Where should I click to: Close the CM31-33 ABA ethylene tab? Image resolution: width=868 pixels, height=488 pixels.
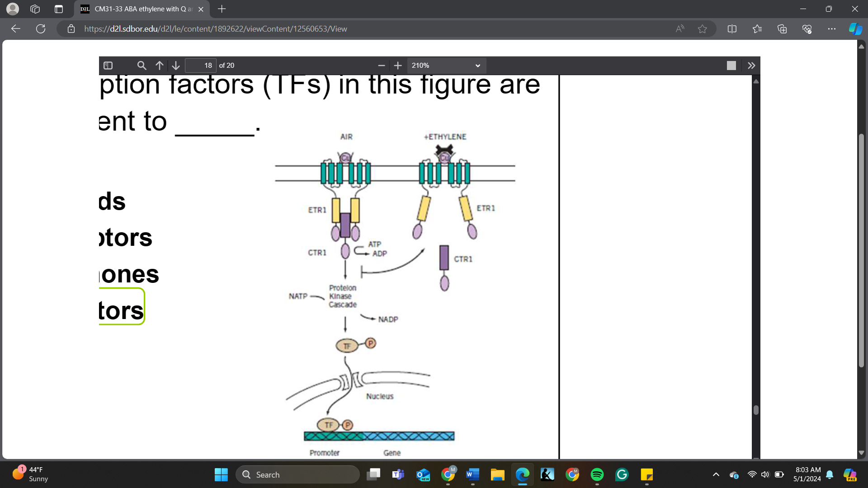point(201,9)
